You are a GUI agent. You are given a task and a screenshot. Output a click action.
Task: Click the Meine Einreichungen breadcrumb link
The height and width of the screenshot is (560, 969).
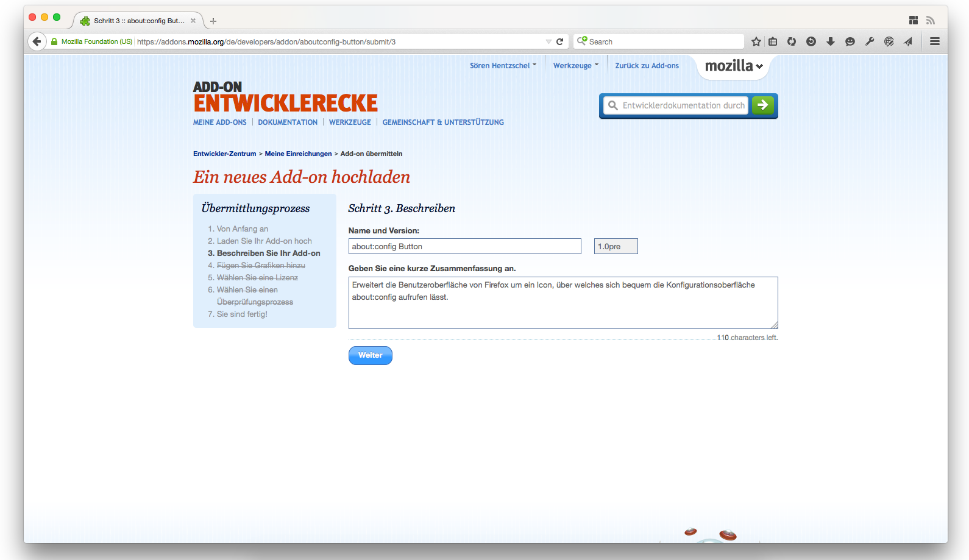point(299,154)
